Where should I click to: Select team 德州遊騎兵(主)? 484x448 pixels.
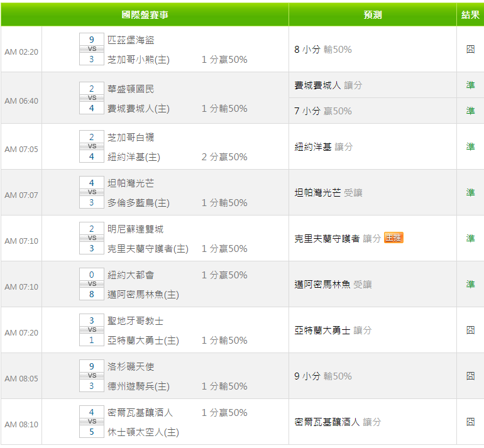point(138,386)
